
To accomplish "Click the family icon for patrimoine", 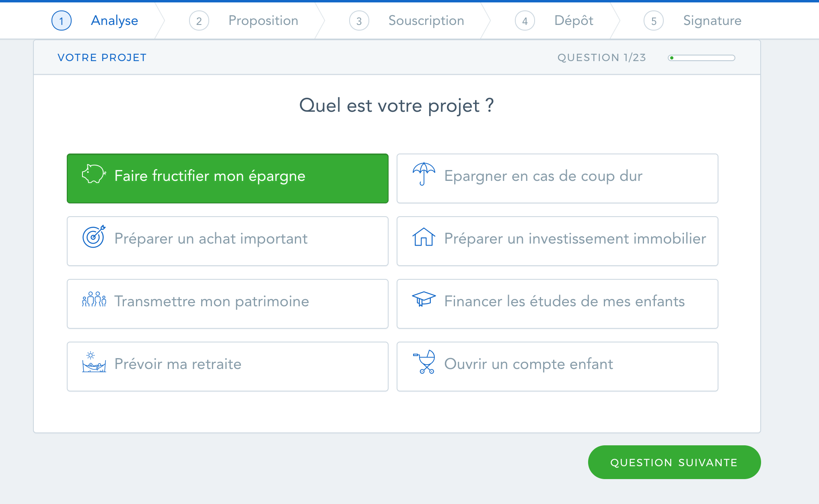I will tap(94, 299).
